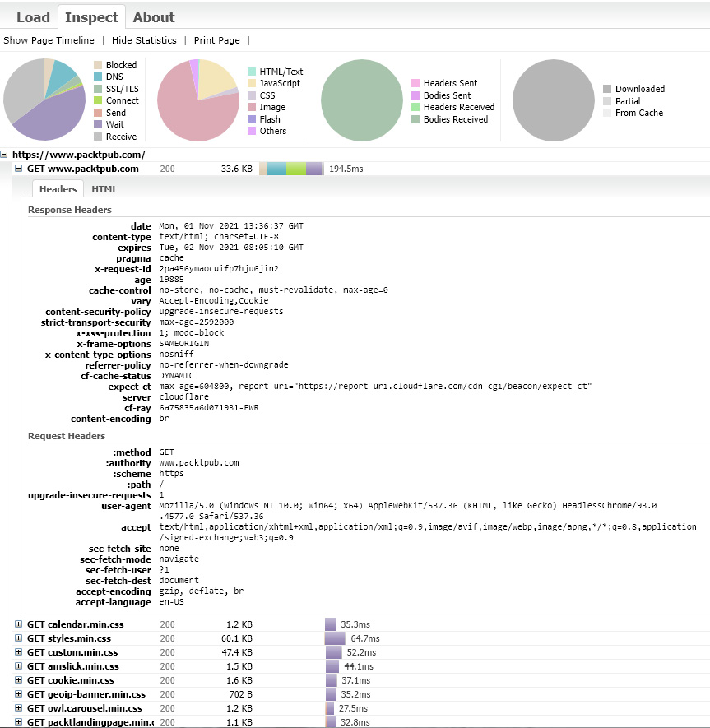
Task: Click the cf-ray value 6a75835a6d071931-EWR
Action: click(208, 408)
